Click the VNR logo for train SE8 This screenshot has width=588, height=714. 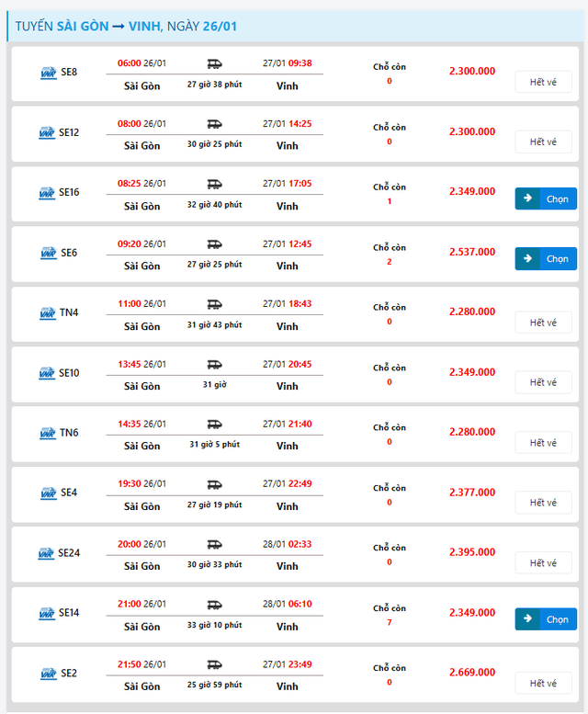(48, 73)
